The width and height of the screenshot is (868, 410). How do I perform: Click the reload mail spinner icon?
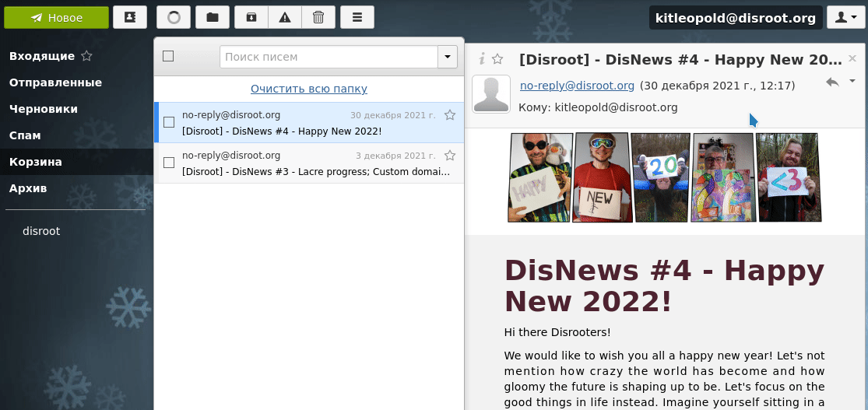pos(173,17)
